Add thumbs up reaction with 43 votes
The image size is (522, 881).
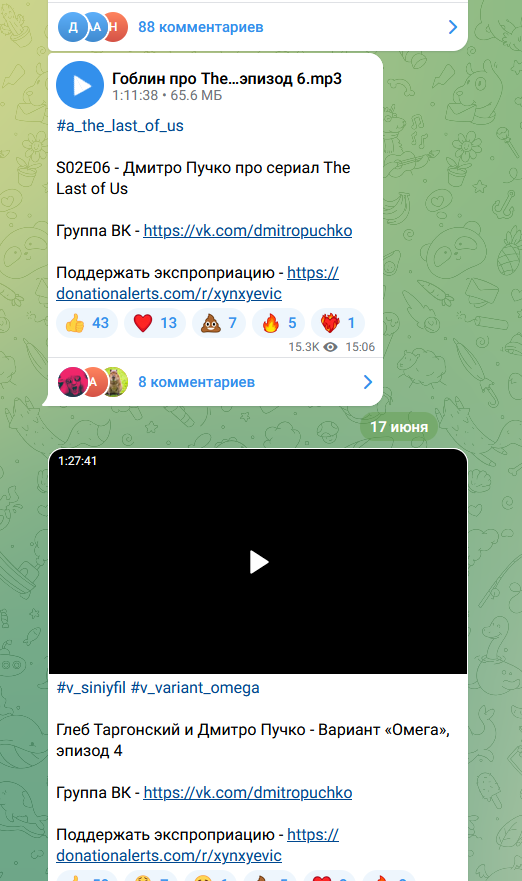pos(87,323)
